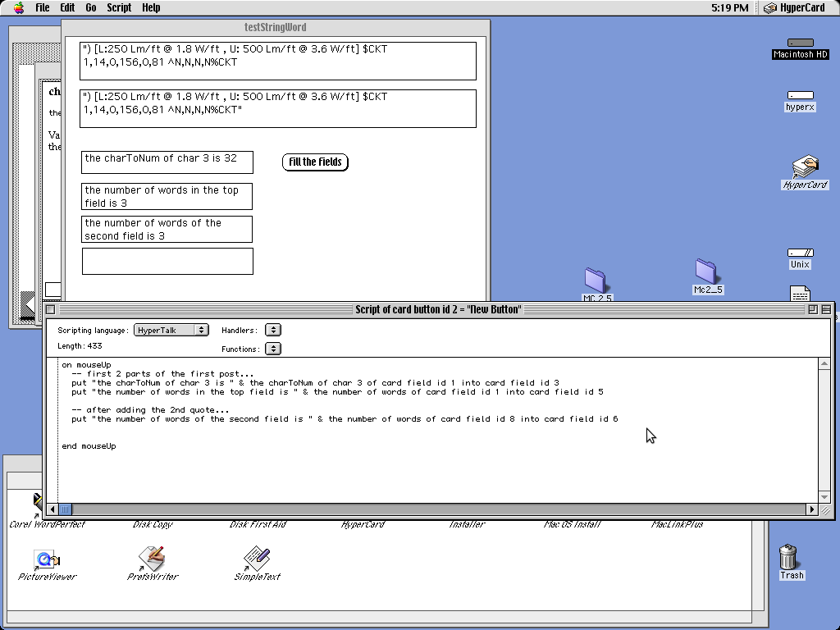Viewport: 840px width, 630px height.
Task: Open the HyperCard application switcher menu
Action: (794, 7)
